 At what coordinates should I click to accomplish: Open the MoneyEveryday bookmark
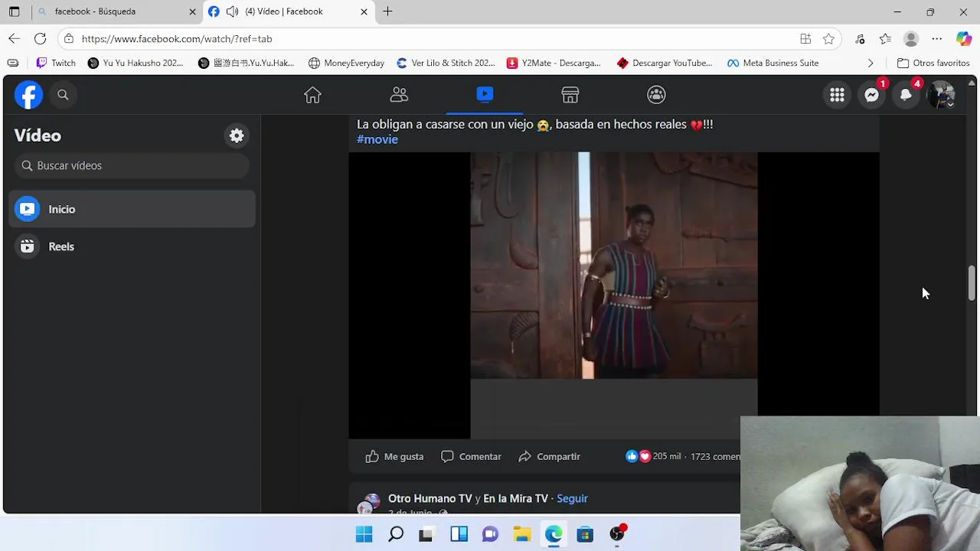346,63
